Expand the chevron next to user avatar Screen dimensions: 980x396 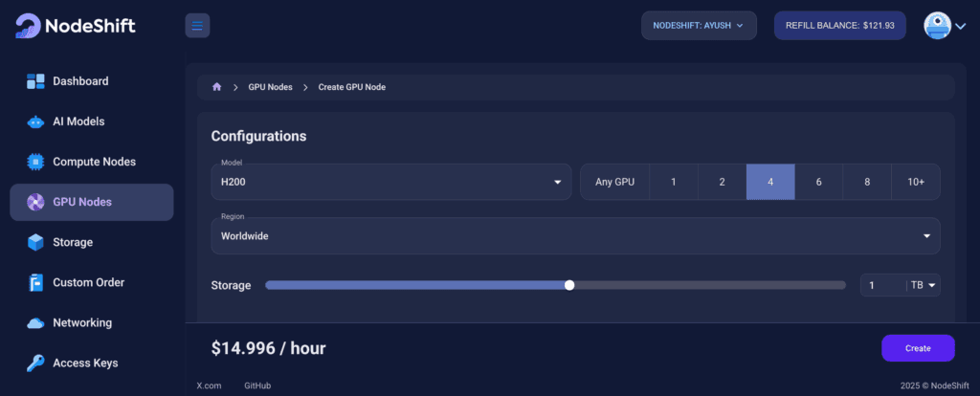[x=961, y=26]
